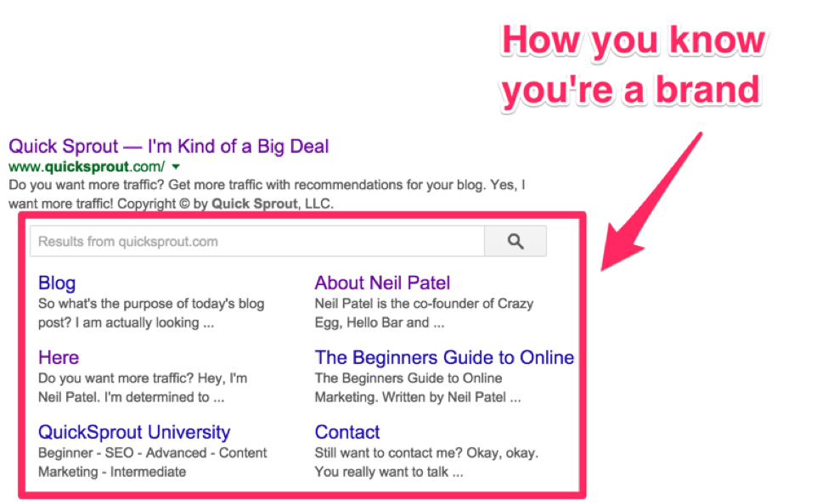Click the 'Beginner - SEO - Advanced' snippet
The height and width of the screenshot is (504, 828).
(x=152, y=462)
